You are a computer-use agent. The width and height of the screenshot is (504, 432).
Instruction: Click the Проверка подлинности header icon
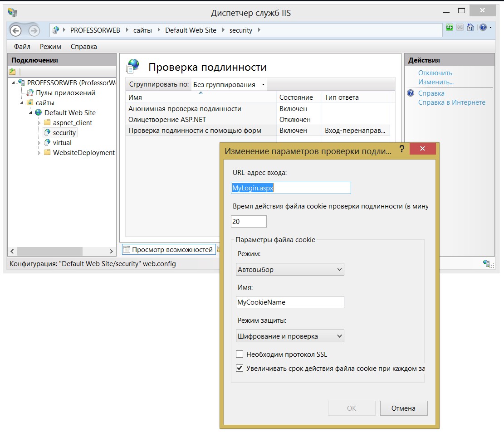pyautogui.click(x=133, y=66)
